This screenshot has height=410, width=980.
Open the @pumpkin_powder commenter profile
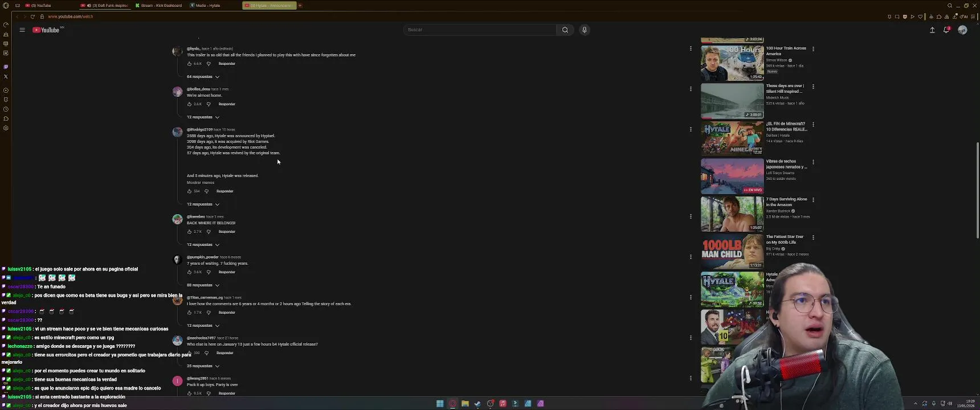[202, 257]
